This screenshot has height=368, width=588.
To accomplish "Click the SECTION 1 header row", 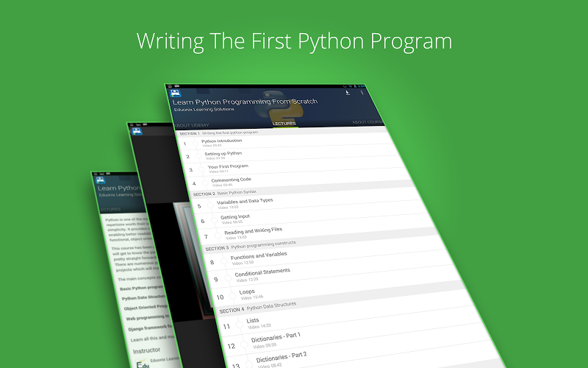I will [282, 132].
